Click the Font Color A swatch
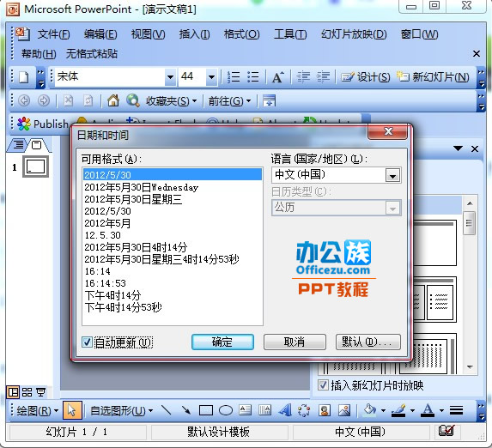This screenshot has height=448, width=492. [x=428, y=410]
